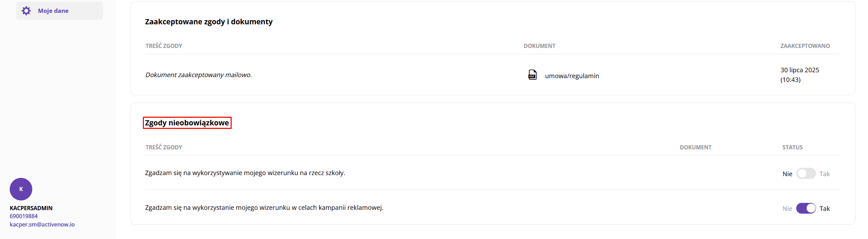Click the Zgody nieobowiązkowe heading
This screenshot has height=239, width=868.
coord(187,123)
